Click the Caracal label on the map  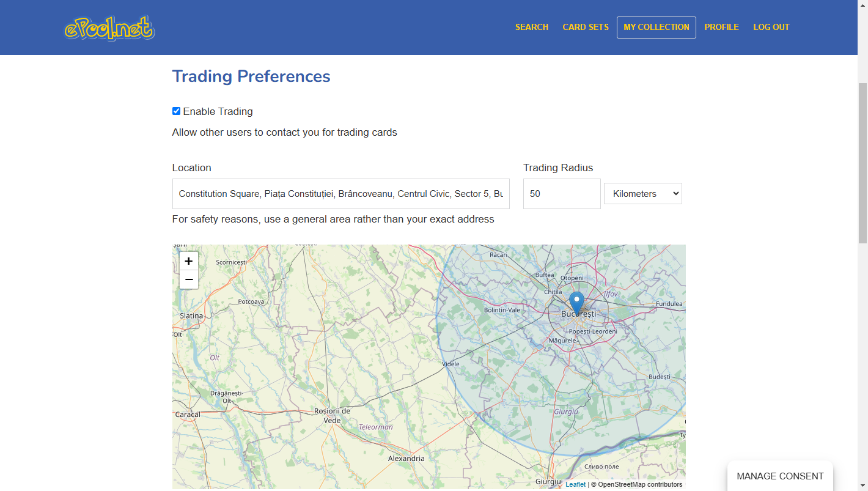(188, 414)
